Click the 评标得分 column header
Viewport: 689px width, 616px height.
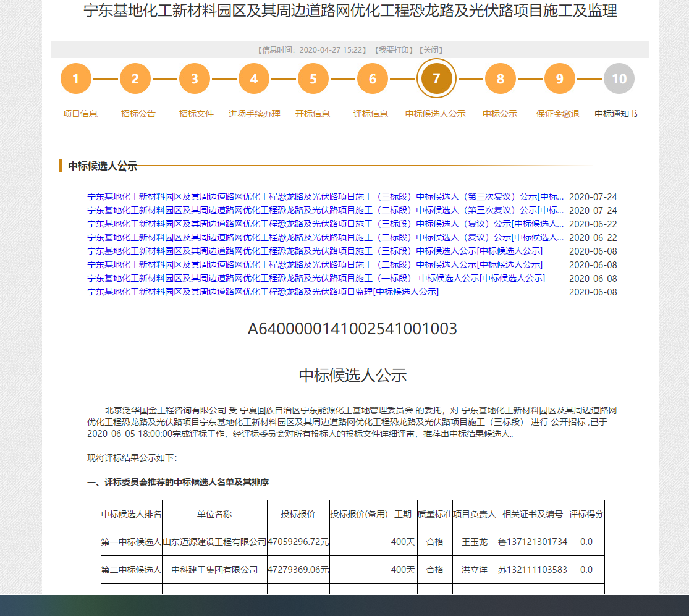pos(586,514)
